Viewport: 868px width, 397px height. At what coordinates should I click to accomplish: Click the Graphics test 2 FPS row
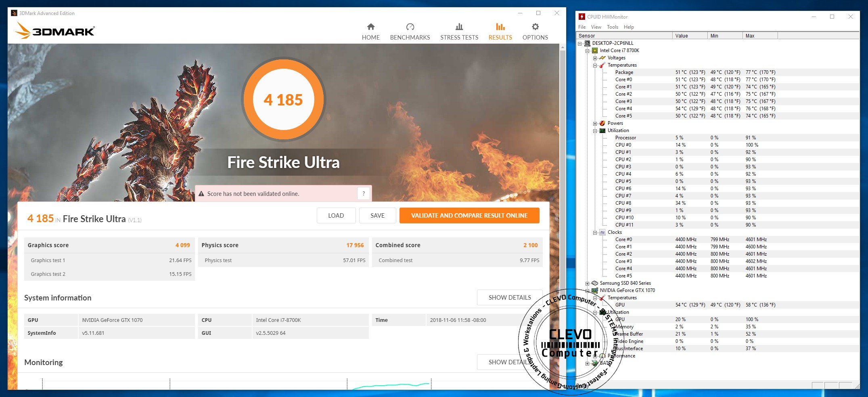tap(109, 274)
